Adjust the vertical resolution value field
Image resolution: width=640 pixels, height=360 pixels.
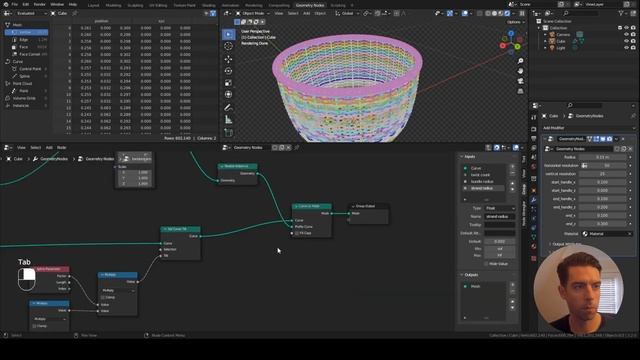coord(603,174)
